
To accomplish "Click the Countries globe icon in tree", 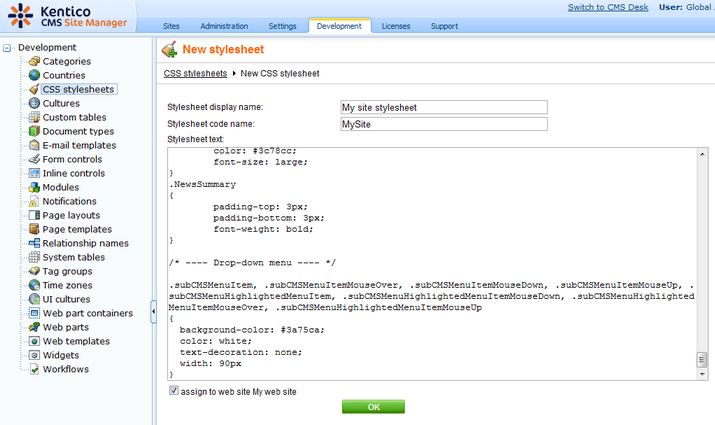I will [34, 75].
